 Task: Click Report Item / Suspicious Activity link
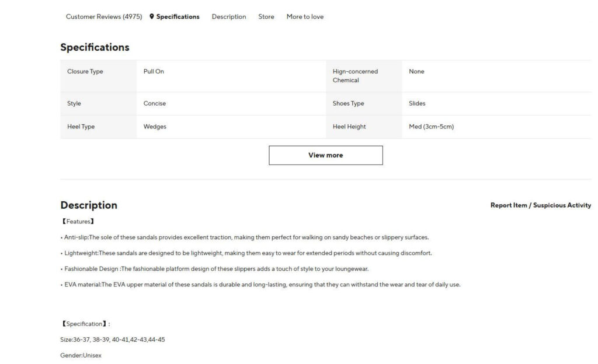(541, 205)
